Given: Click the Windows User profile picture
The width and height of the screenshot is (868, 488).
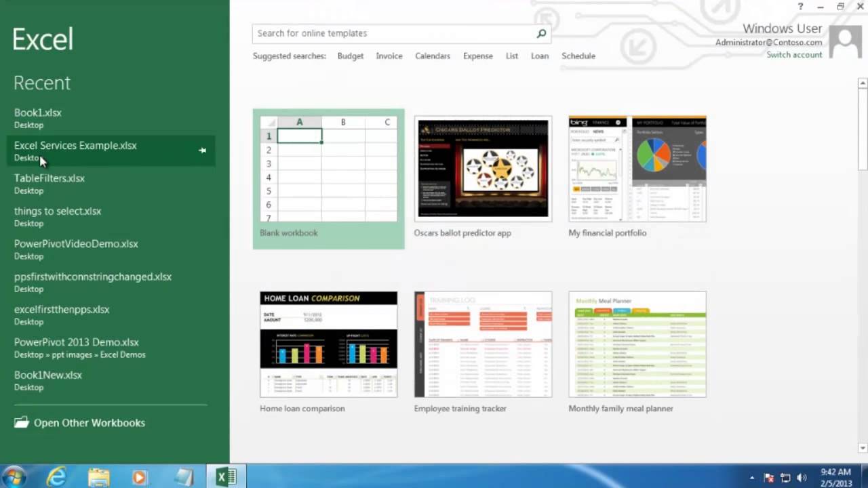Looking at the screenshot, I should pyautogui.click(x=846, y=42).
